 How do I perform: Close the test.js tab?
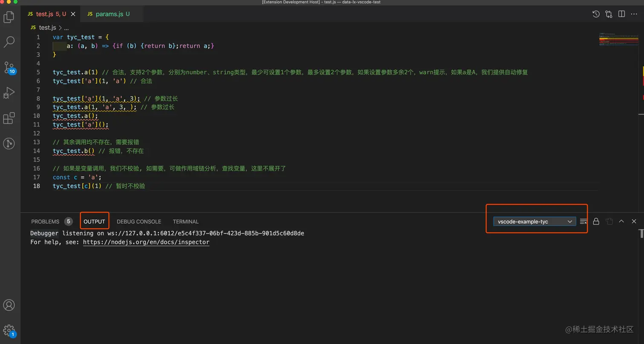[x=73, y=14]
